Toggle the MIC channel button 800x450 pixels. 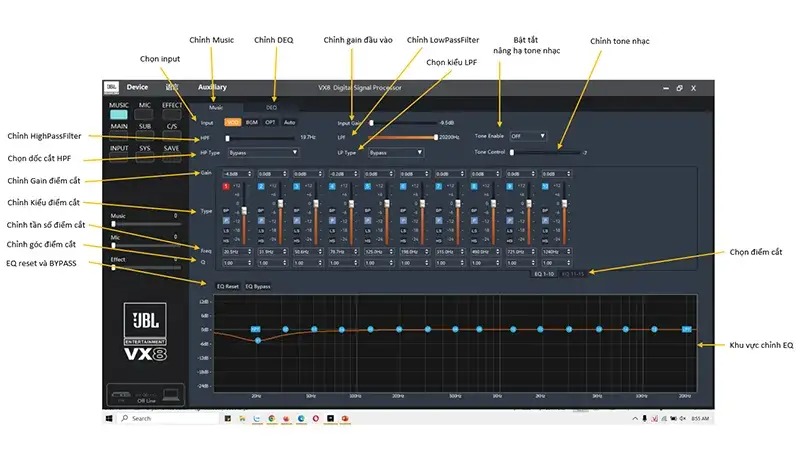(x=144, y=114)
